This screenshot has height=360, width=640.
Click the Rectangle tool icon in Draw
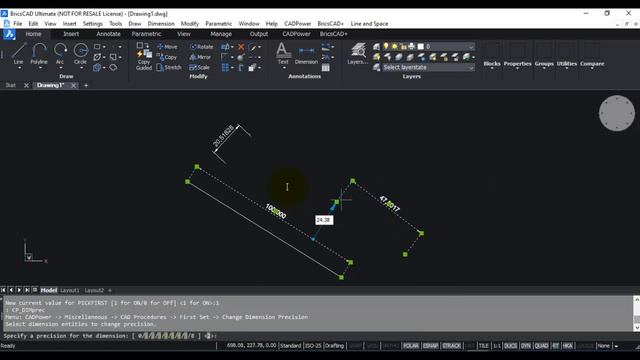tap(97, 47)
